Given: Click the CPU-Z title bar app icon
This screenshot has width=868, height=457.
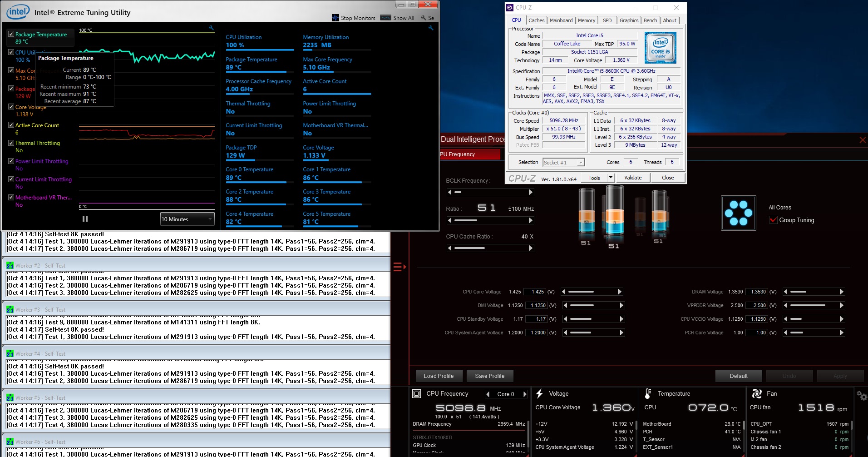Looking at the screenshot, I should point(510,8).
